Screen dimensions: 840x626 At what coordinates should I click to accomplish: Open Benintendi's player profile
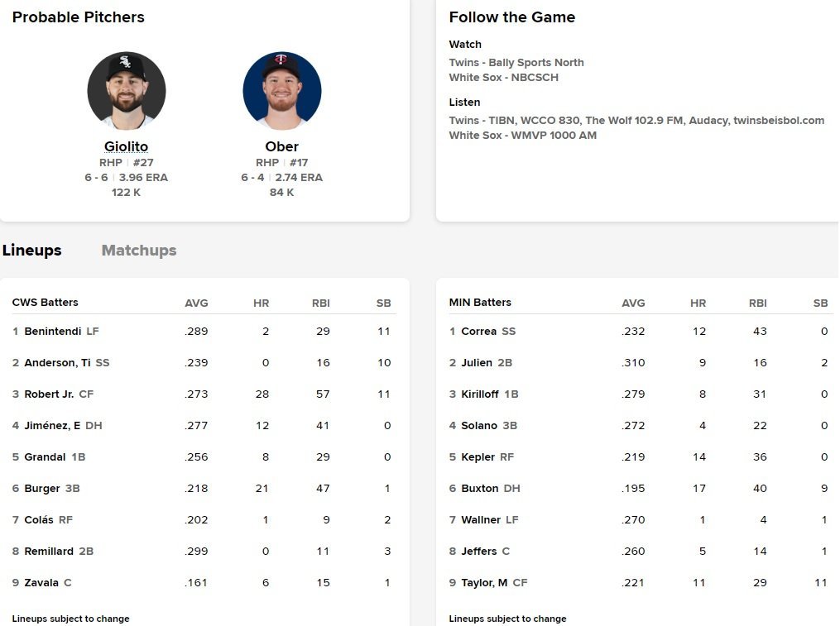click(x=53, y=332)
